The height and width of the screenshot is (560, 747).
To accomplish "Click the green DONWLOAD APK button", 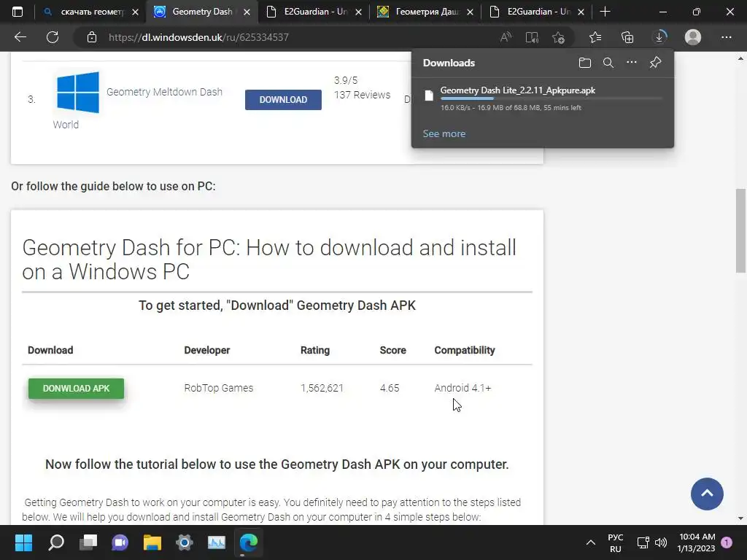I will click(x=76, y=389).
